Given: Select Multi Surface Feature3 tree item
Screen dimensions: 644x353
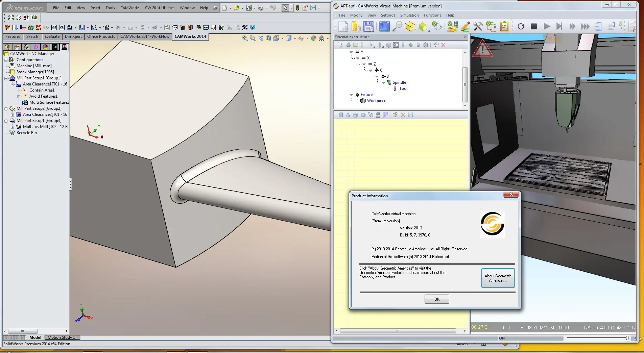Looking at the screenshot, I should pyautogui.click(x=49, y=102).
